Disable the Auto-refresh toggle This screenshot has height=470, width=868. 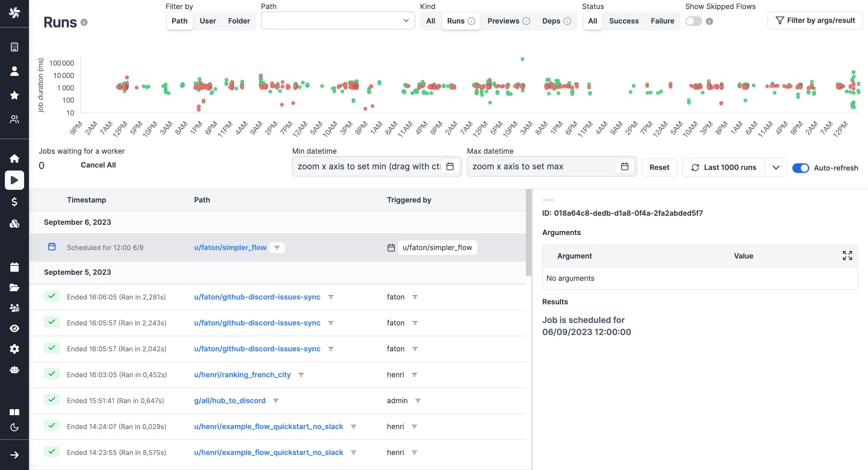click(800, 168)
